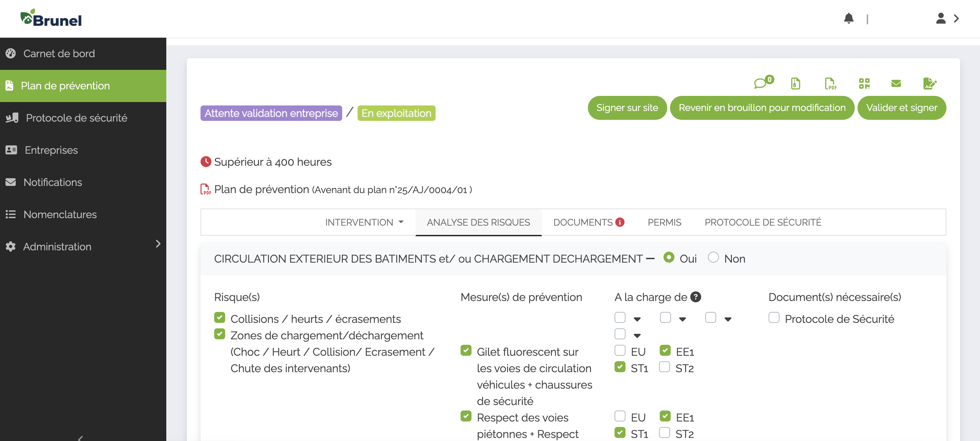This screenshot has height=441, width=980.
Task: Click Revenir en brouillon pour modification
Action: click(x=762, y=108)
